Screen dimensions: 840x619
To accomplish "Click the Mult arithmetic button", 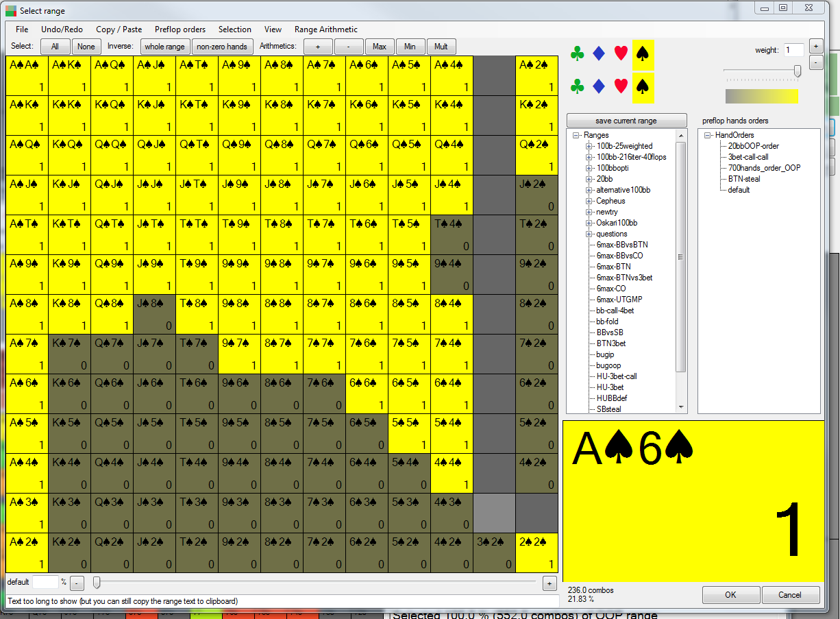I will pyautogui.click(x=441, y=47).
